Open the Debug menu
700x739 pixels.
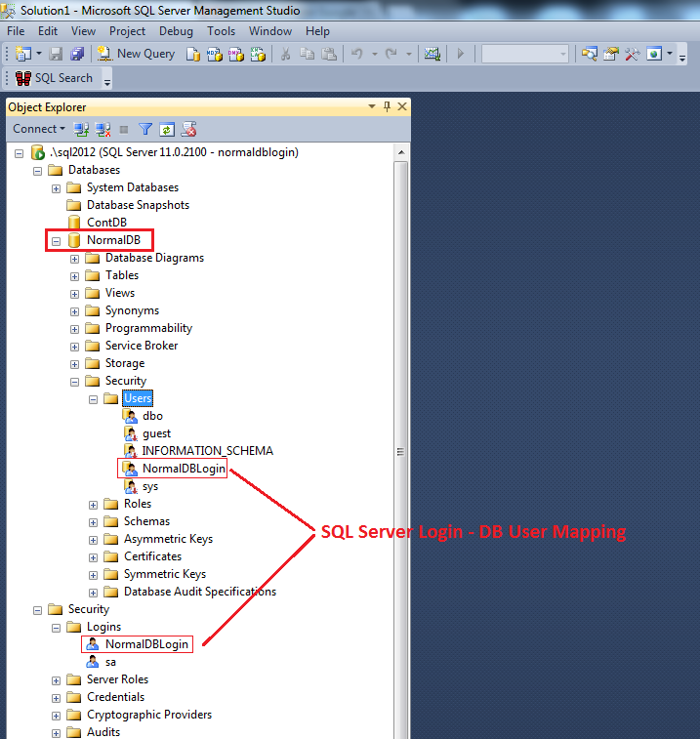(176, 31)
